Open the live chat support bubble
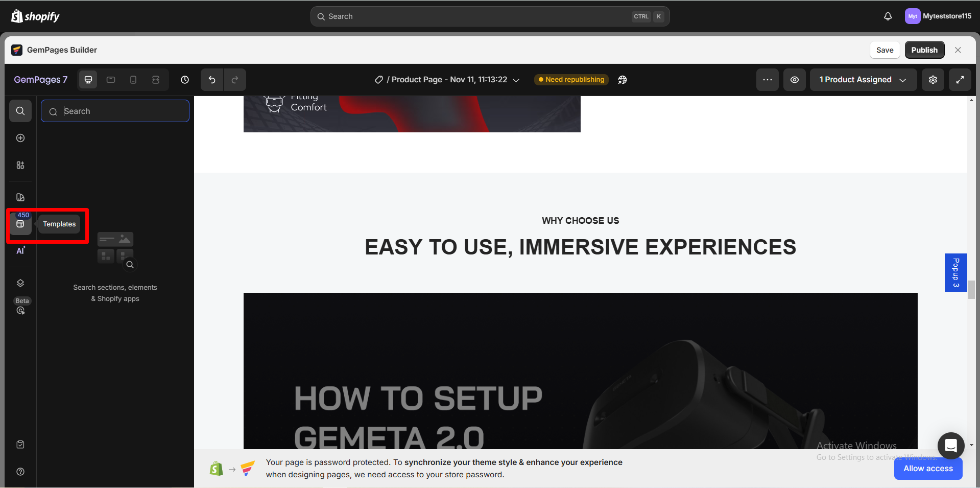 click(950, 446)
